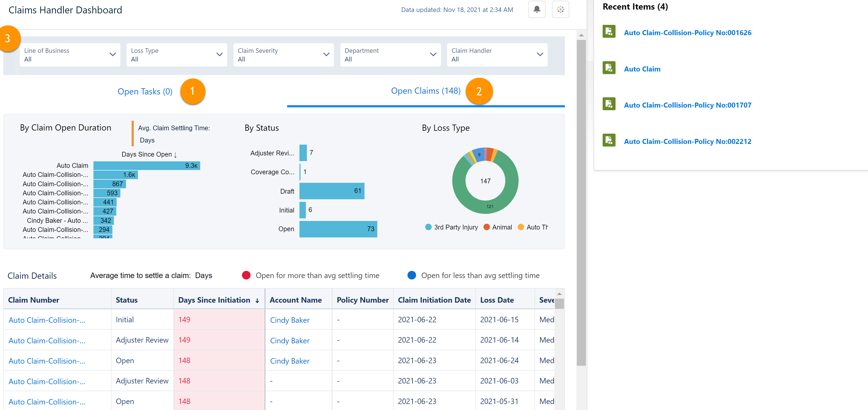The height and width of the screenshot is (410, 868).
Task: Click the sort arrow on Days Since Initiation
Action: [x=257, y=301]
